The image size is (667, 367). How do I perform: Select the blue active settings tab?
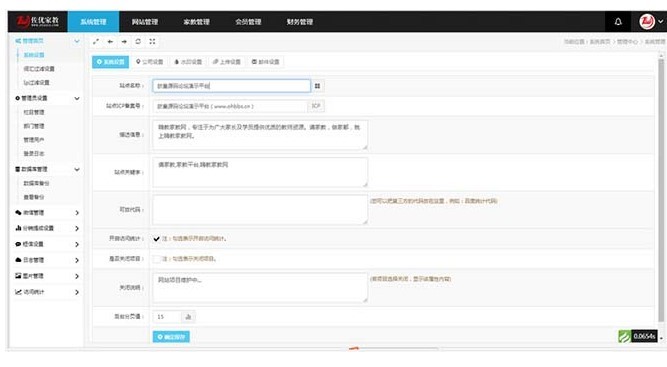111,62
